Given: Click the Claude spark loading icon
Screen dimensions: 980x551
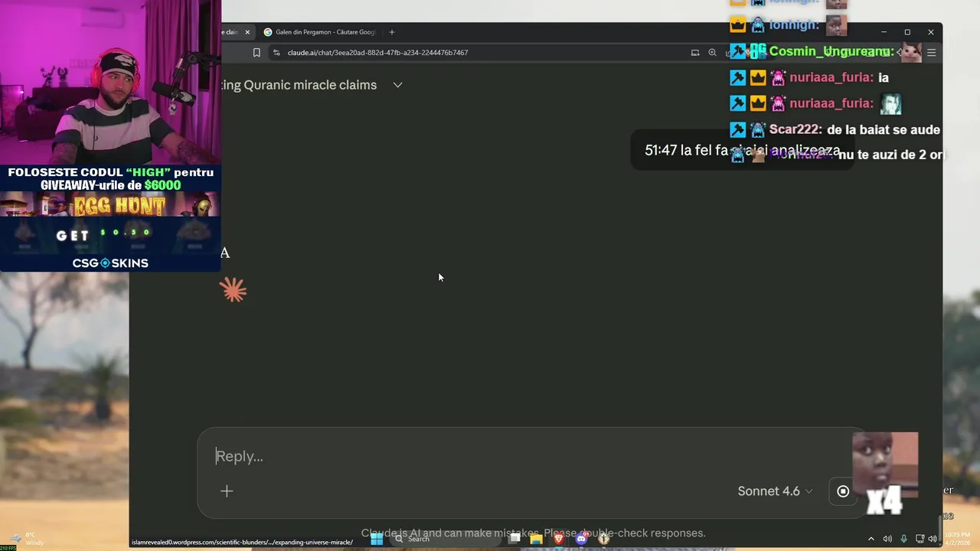Looking at the screenshot, I should coord(233,290).
